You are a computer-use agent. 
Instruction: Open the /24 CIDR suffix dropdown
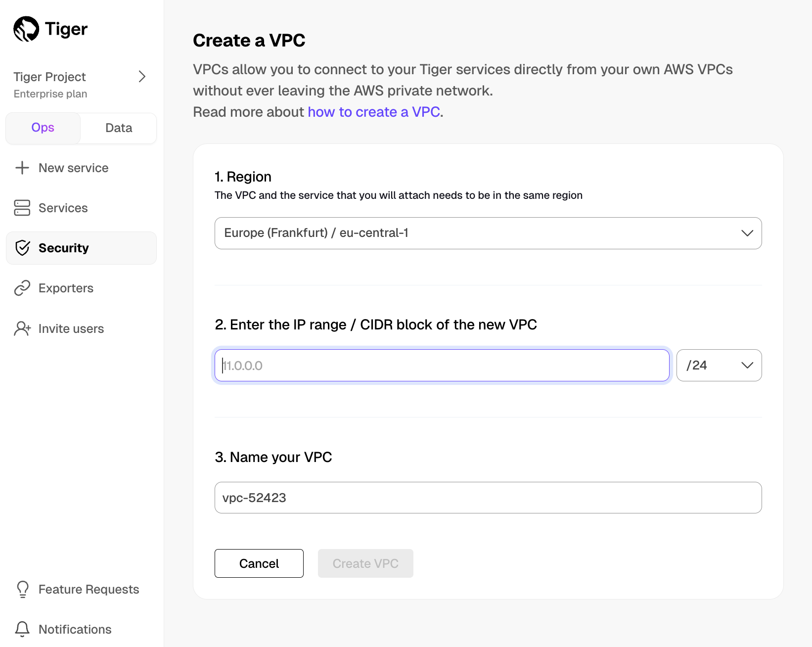(719, 365)
